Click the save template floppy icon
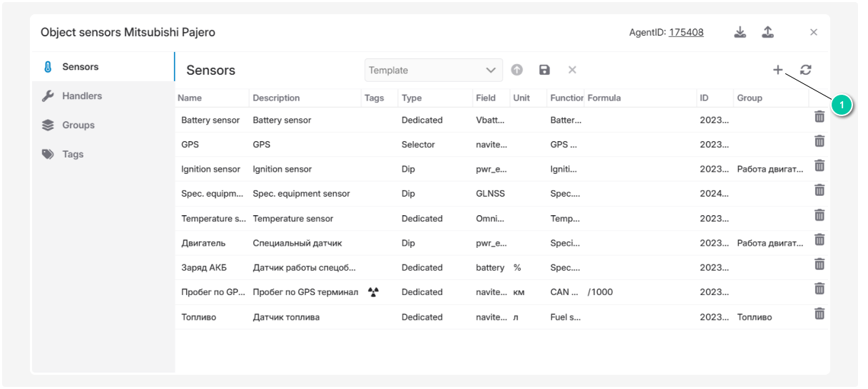The width and height of the screenshot is (868, 389). [x=545, y=70]
